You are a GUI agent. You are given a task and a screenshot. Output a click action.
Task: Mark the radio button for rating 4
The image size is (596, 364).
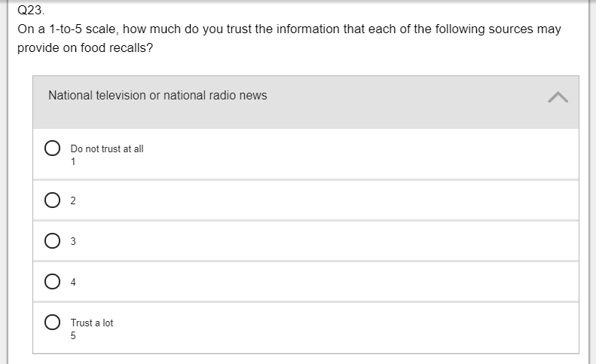53,283
